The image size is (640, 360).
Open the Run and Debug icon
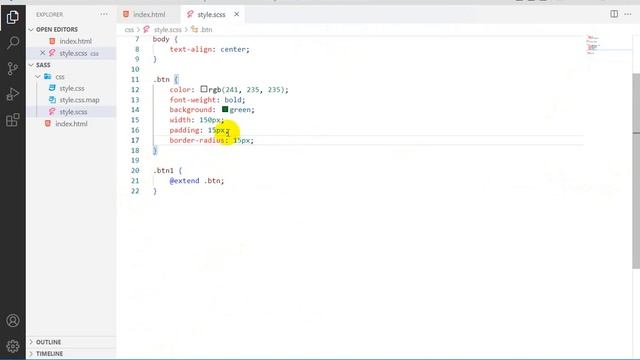[x=13, y=94]
